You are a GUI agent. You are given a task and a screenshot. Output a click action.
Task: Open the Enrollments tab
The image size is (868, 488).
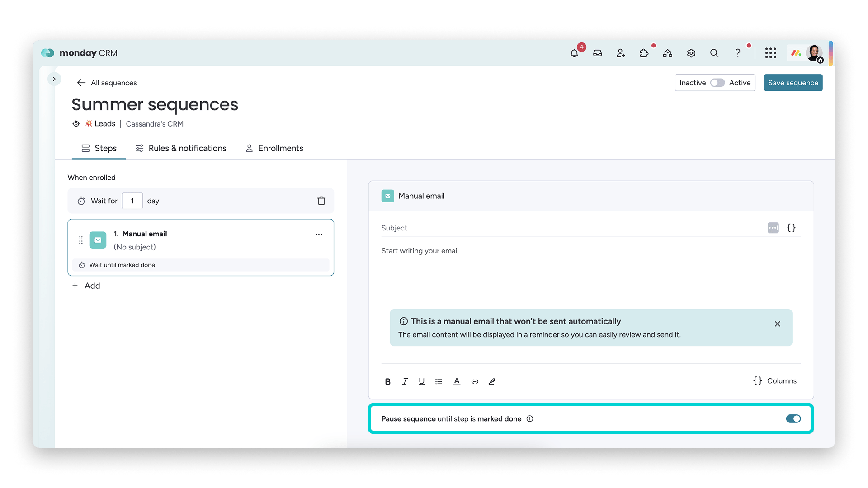coord(274,148)
